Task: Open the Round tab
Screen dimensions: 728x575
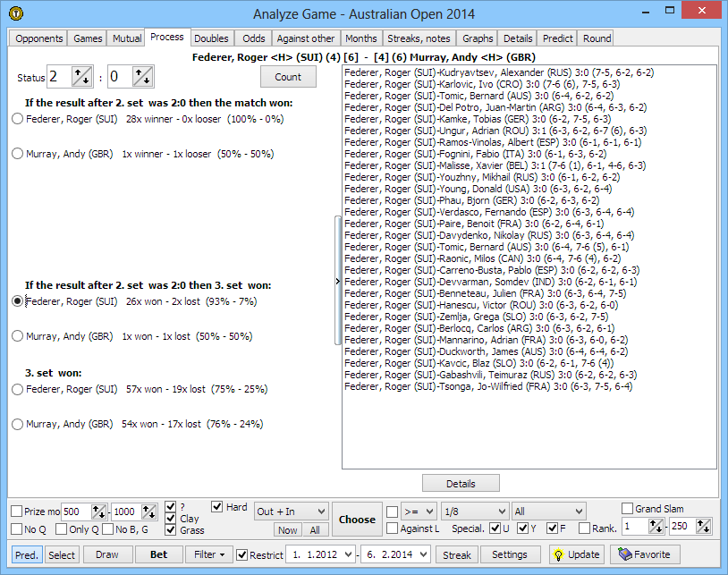Action: point(597,38)
